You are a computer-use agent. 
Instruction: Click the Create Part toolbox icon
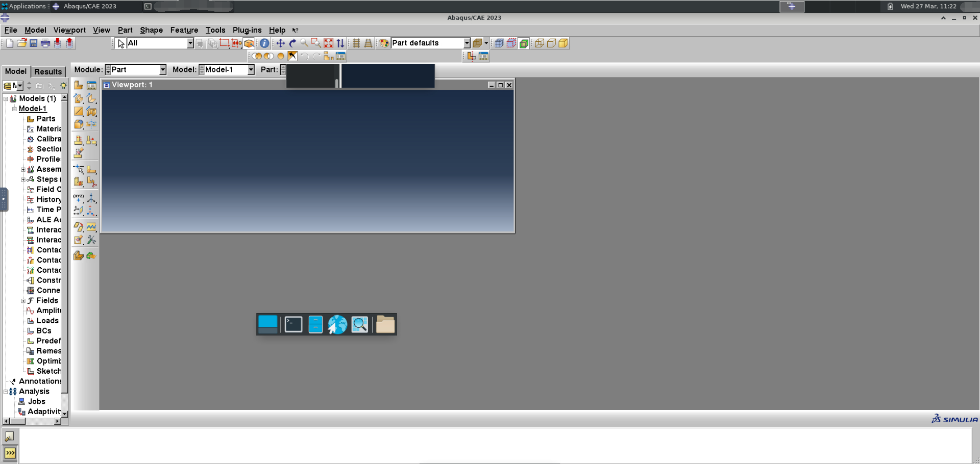click(x=79, y=85)
